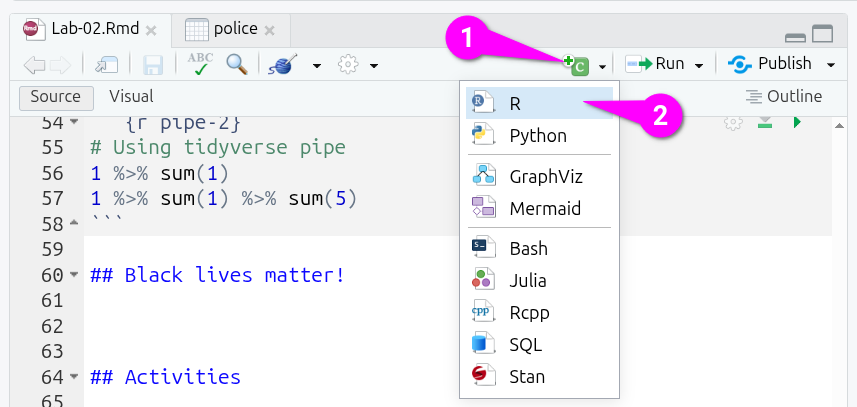Run current chunk green play icon

(x=797, y=122)
